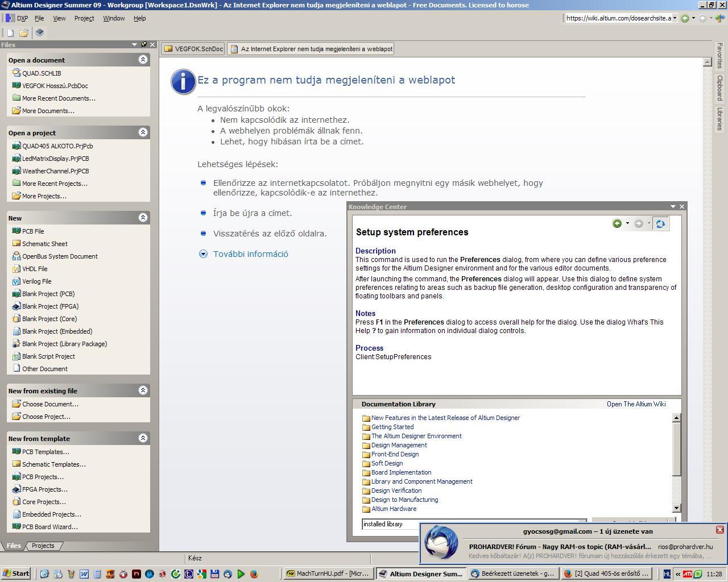The height and width of the screenshot is (582, 728).
Task: Dismiss the Thunderbird mail notification
Action: (719, 530)
